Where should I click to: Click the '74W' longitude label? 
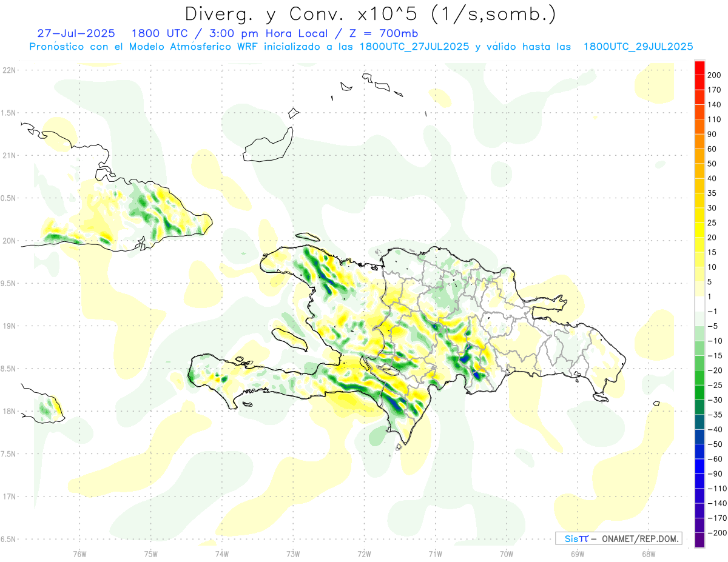point(221,554)
